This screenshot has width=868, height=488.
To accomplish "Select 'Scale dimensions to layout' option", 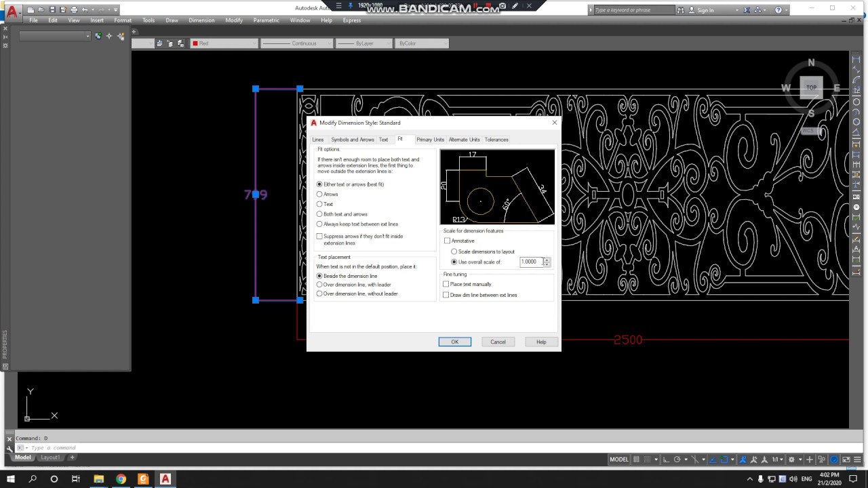I will 483,251.
